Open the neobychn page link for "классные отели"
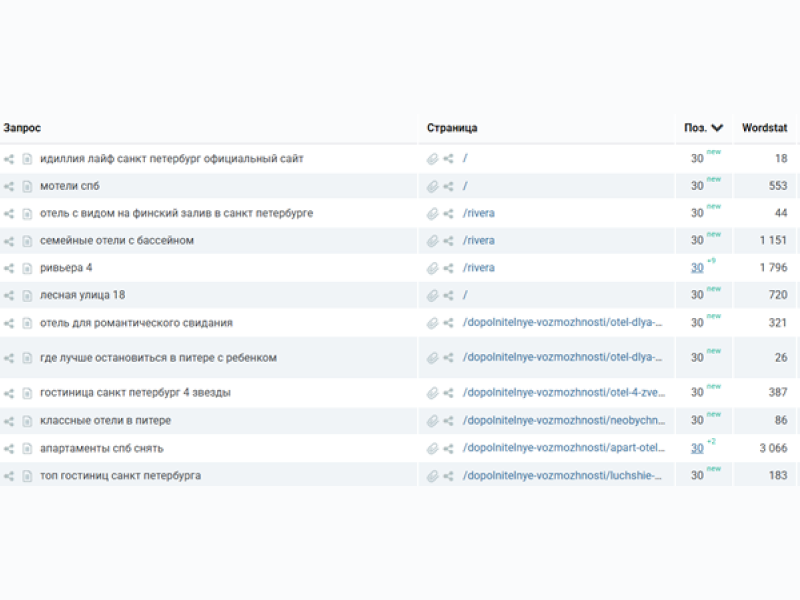The image size is (800, 600). 562,421
